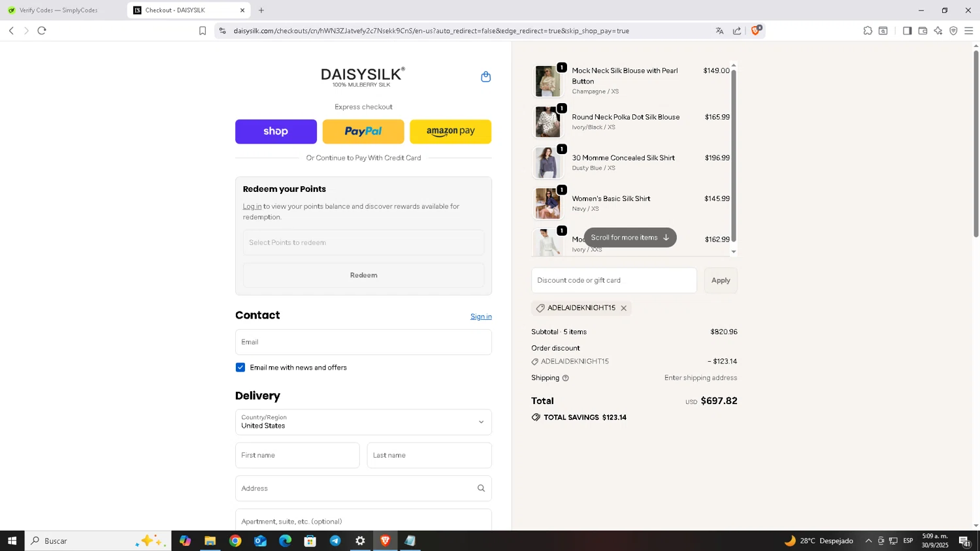The width and height of the screenshot is (980, 551).
Task: Close the Checkout - DAISYSILK tab
Action: coord(242,10)
